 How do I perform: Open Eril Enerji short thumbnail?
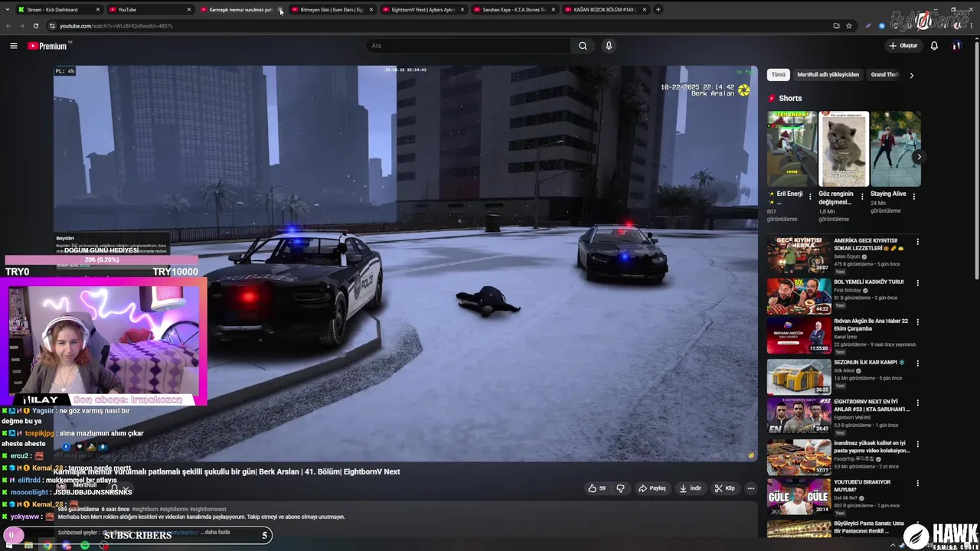pos(792,148)
